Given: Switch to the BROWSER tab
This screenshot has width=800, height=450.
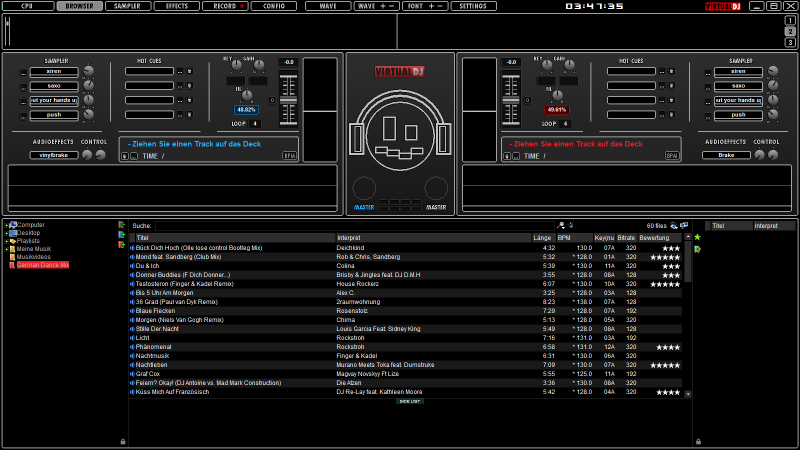Looking at the screenshot, I should (x=79, y=6).
